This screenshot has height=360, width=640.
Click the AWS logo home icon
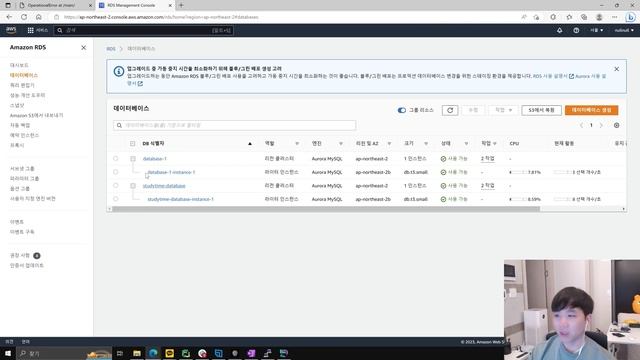[11, 30]
